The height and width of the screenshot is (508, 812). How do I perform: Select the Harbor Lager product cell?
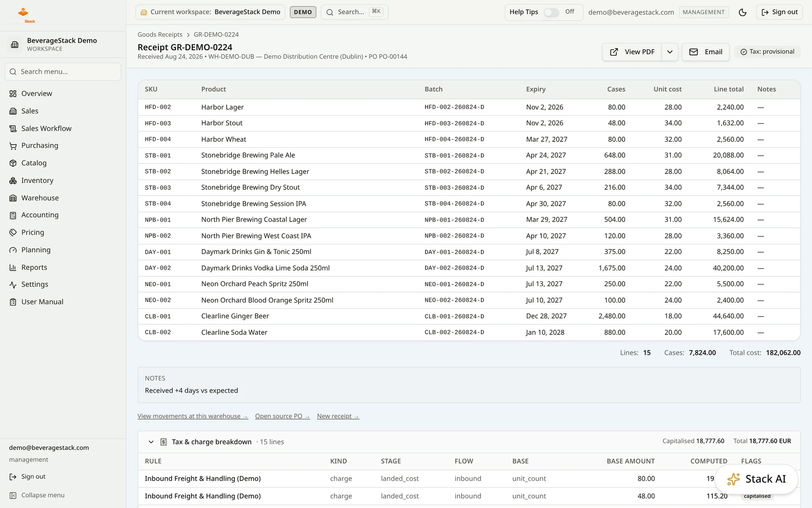point(222,107)
